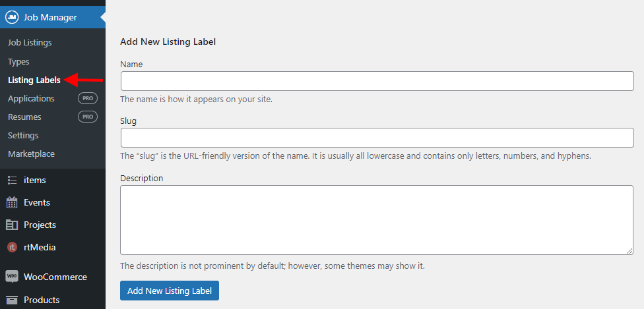Screen dimensions: 644x309
Task: Click the Projects icon in sidebar
Action: click(x=12, y=225)
